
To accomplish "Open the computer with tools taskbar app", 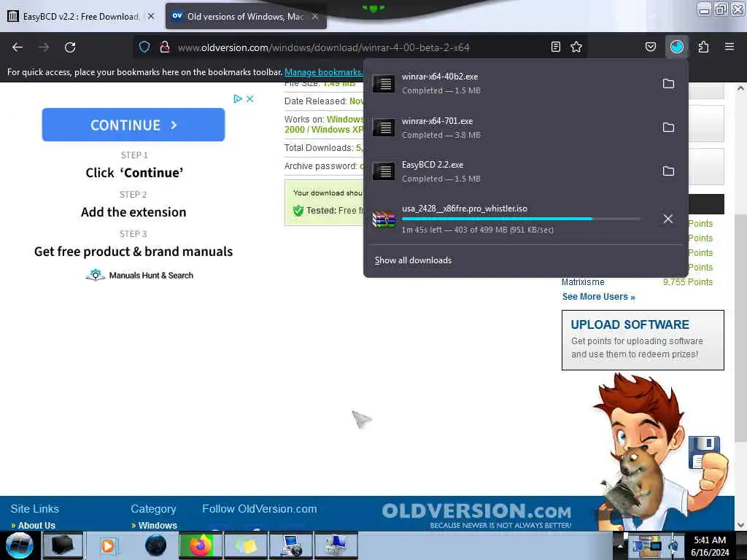I will click(336, 545).
